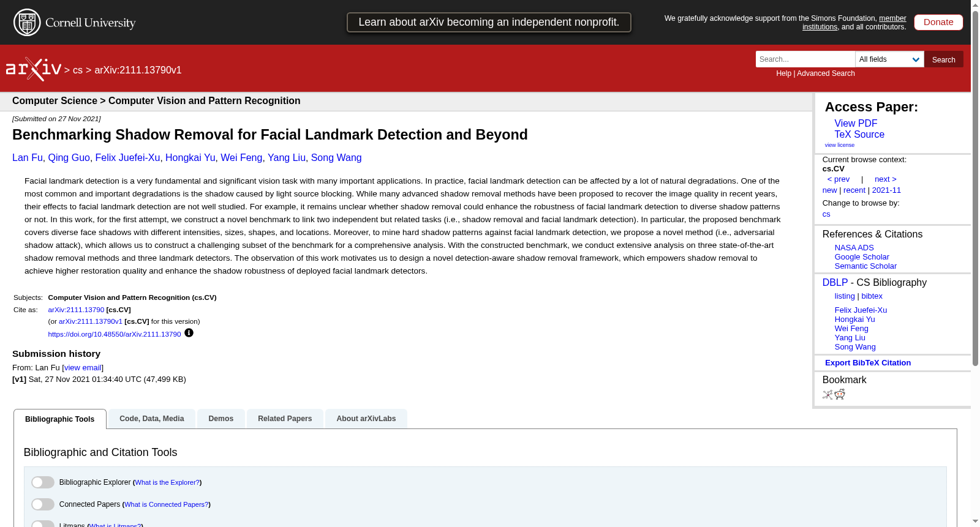The image size is (980, 527).
Task: Open View PDF link
Action: [856, 124]
